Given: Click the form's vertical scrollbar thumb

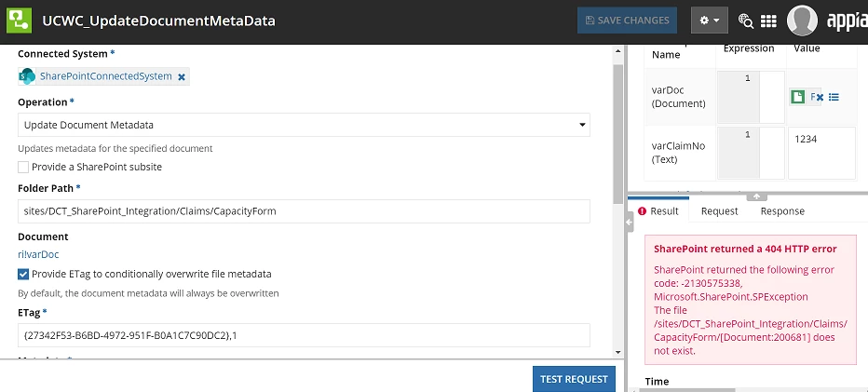Looking at the screenshot, I should [618, 134].
